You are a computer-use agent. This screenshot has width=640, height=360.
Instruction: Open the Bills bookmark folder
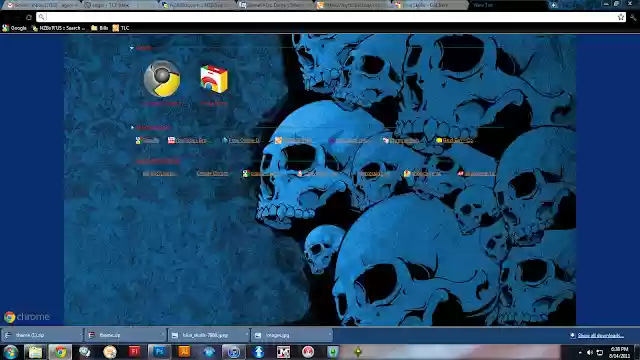[x=100, y=28]
